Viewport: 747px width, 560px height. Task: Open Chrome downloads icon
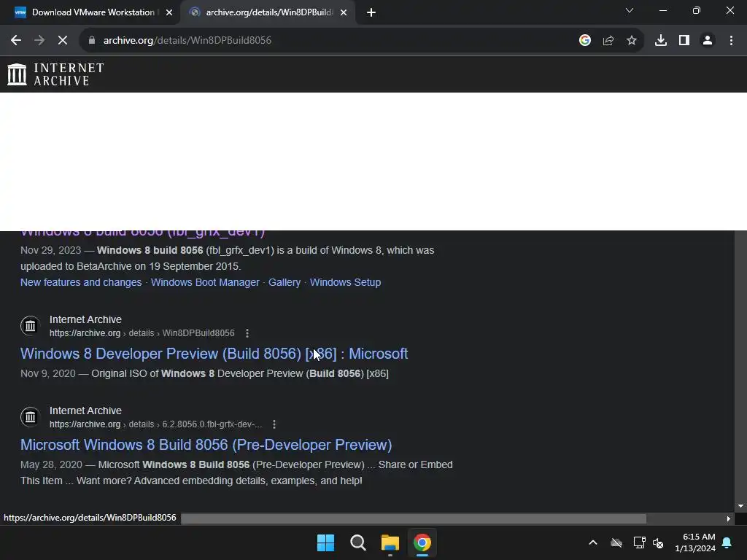pos(661,41)
